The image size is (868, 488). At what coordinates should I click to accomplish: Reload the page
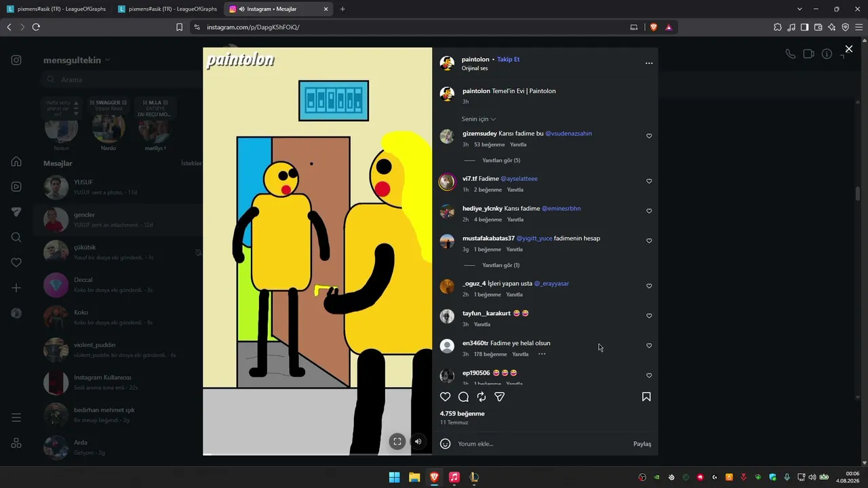tap(36, 27)
